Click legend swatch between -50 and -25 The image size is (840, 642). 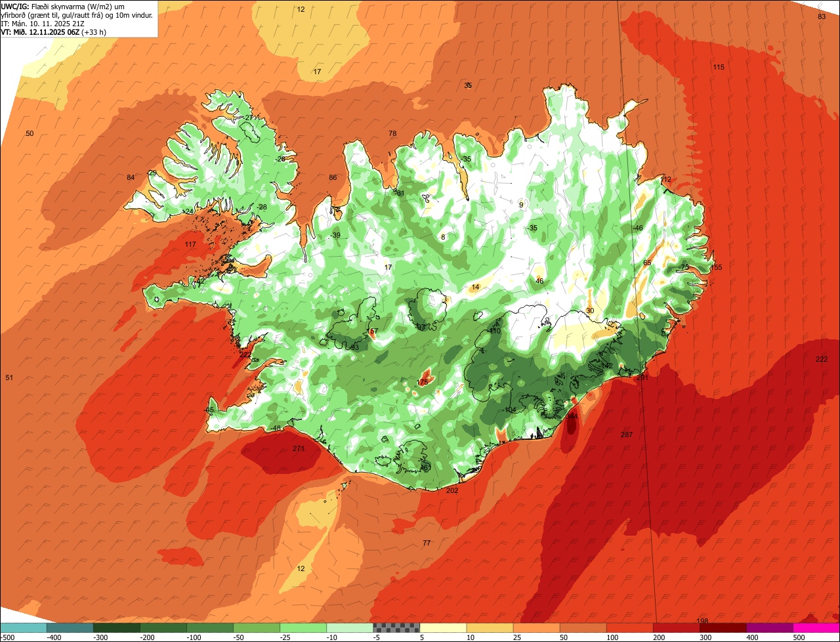coord(256,628)
